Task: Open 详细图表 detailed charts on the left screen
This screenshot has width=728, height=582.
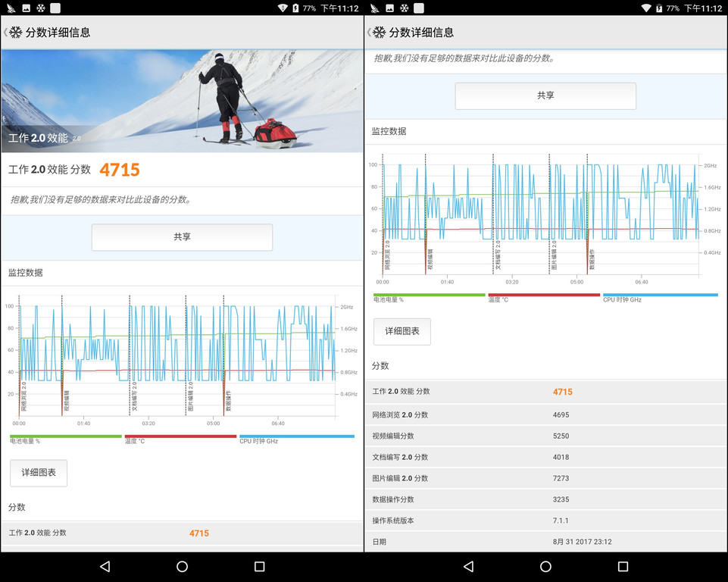Action: (38, 473)
